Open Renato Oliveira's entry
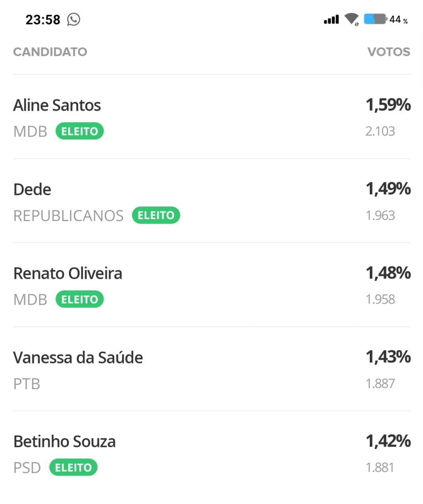 (x=211, y=285)
